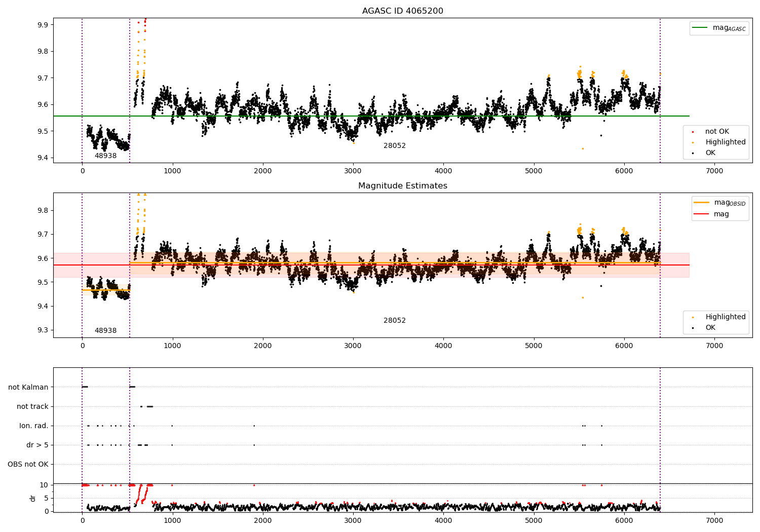Click the 7000 x-tick of bottom plot
The image size is (760, 532).
(714, 520)
